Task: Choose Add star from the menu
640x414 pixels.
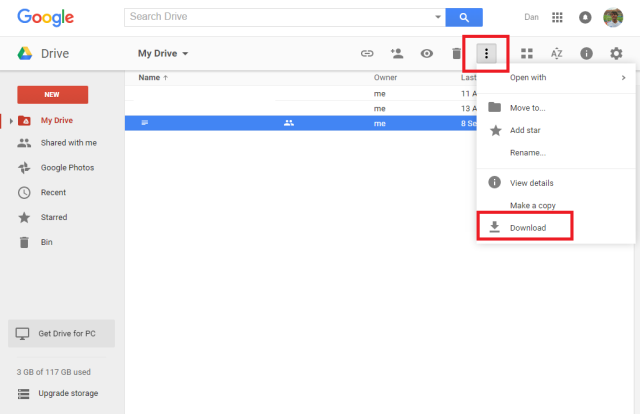Action: (556, 130)
